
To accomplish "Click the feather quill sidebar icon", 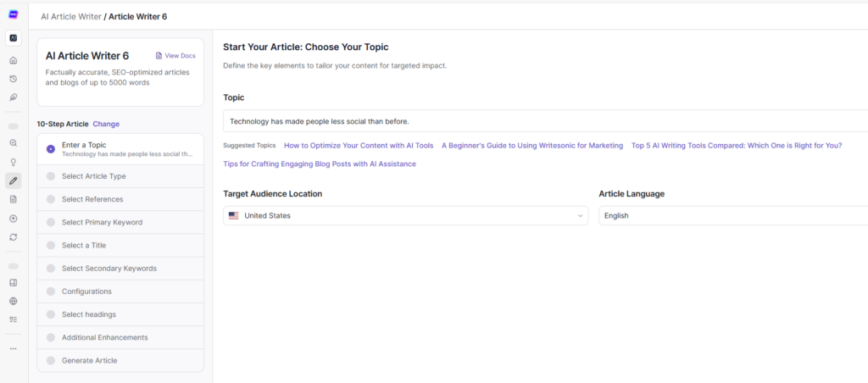I will pos(14,97).
